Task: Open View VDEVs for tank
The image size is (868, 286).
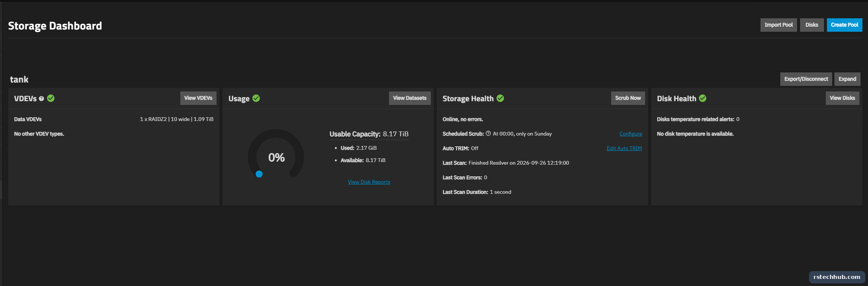Action: tap(198, 98)
